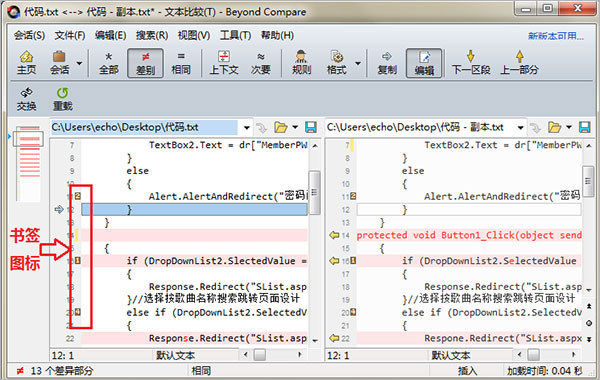The width and height of the screenshot is (600, 380).
Task: Jump to 上一部分 previous section
Action: [519, 63]
